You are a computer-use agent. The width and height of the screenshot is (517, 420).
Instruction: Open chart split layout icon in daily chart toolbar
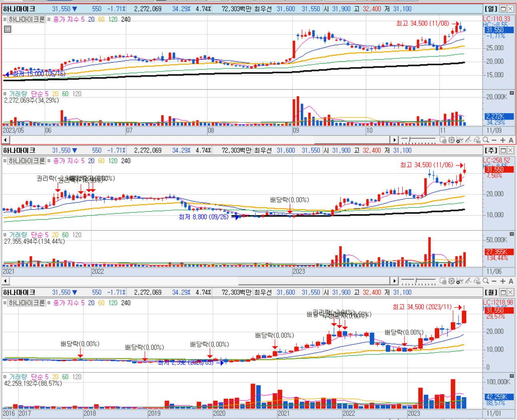(x=443, y=140)
